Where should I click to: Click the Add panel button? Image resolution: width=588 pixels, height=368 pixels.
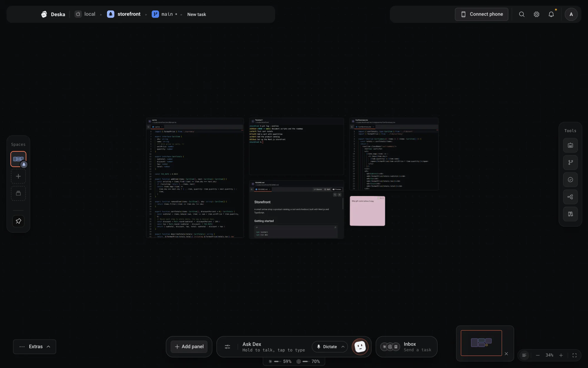(189, 347)
